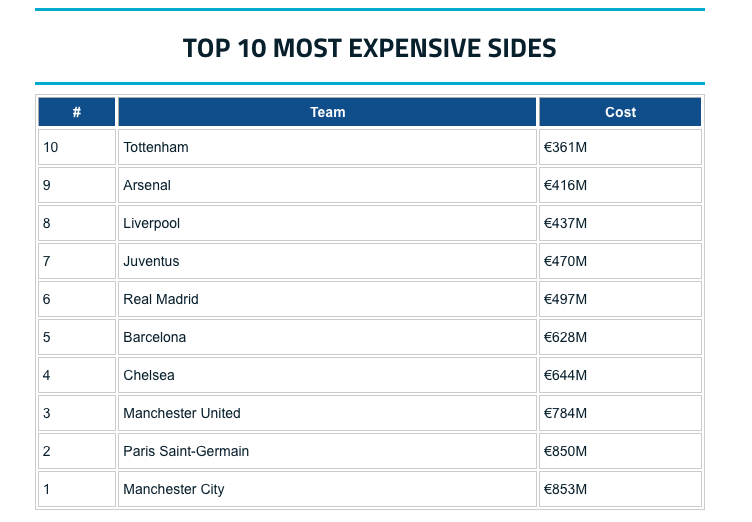This screenshot has width=752, height=522.
Task: Select the Tottenham team cell
Action: [156, 147]
